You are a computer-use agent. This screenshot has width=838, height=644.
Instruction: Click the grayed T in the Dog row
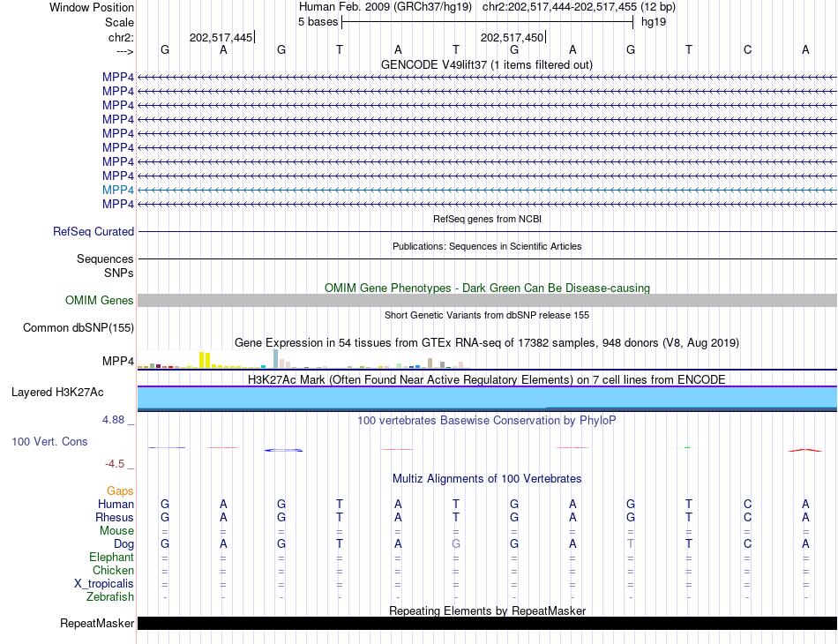point(631,543)
